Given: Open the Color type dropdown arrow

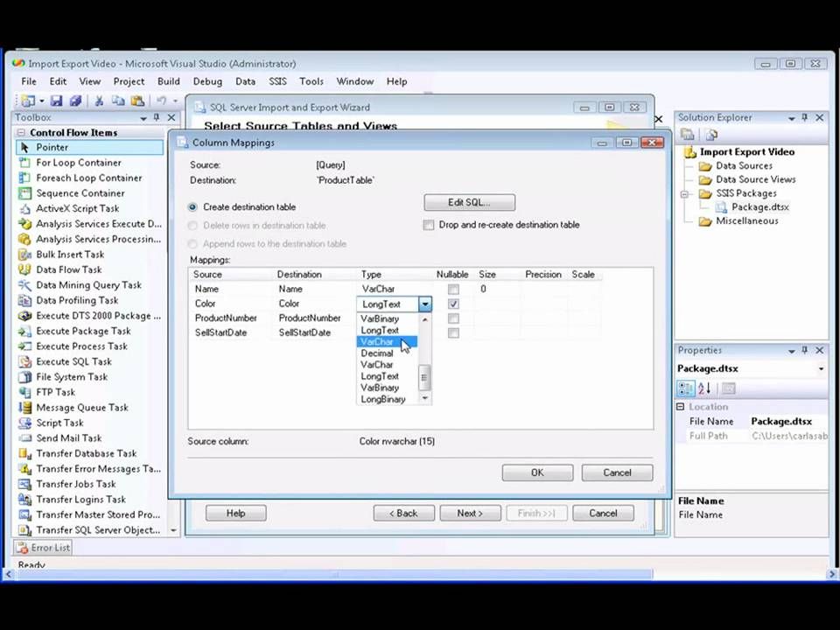Looking at the screenshot, I should click(425, 304).
